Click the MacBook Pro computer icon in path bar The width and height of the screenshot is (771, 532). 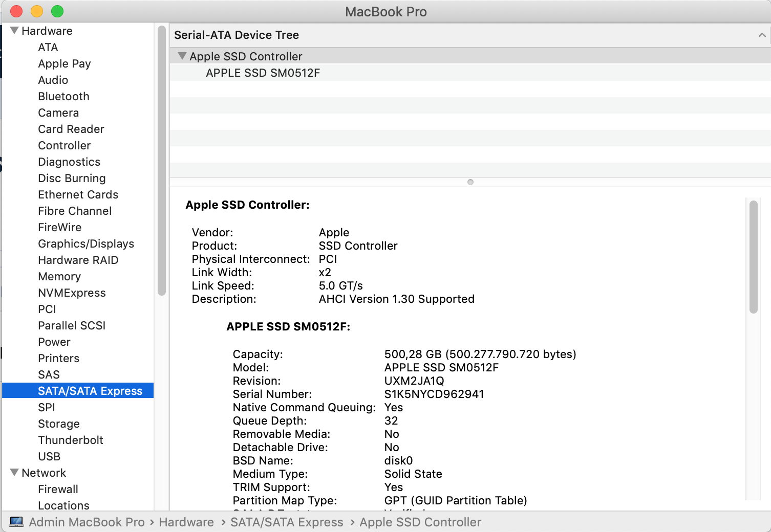[x=16, y=522]
